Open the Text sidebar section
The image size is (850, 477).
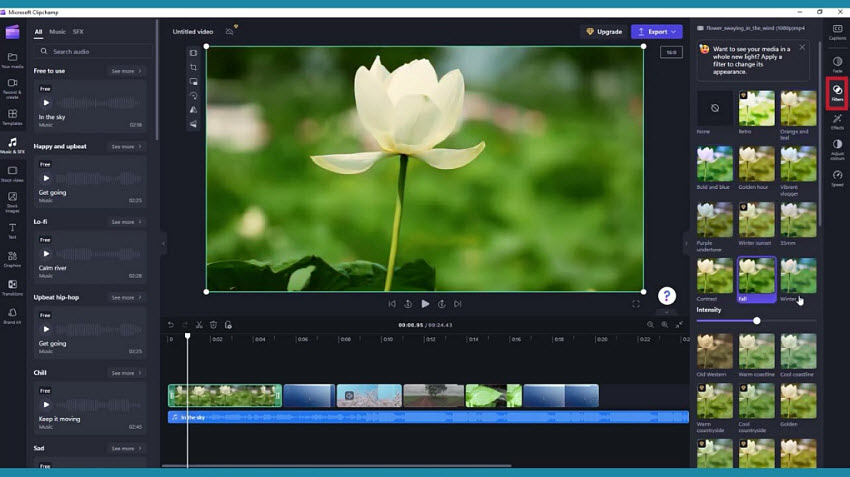[12, 230]
